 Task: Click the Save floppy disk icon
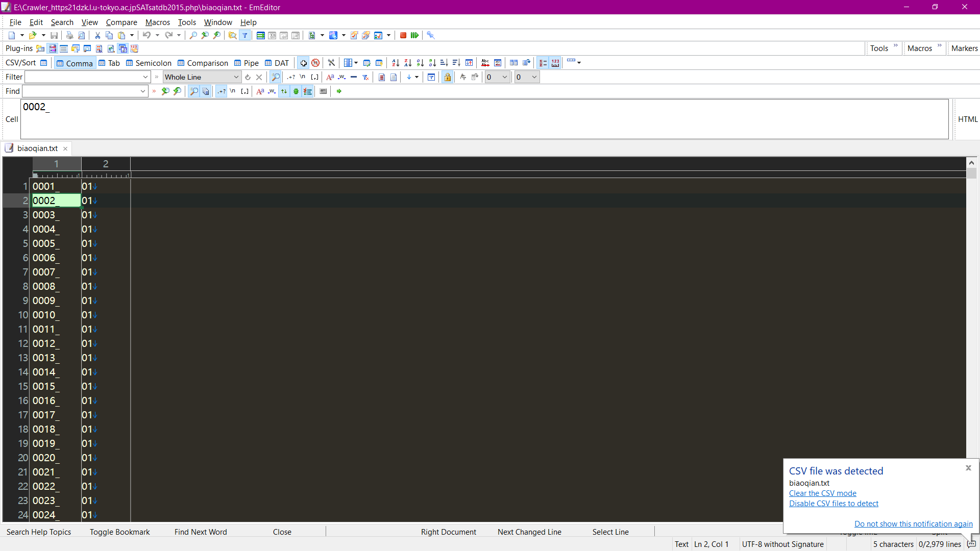54,35
